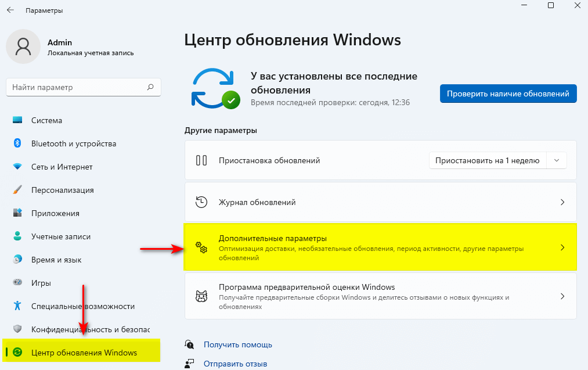Select Сеть и Интернет in sidebar
Image resolution: width=588 pixels, height=370 pixels.
tap(62, 167)
